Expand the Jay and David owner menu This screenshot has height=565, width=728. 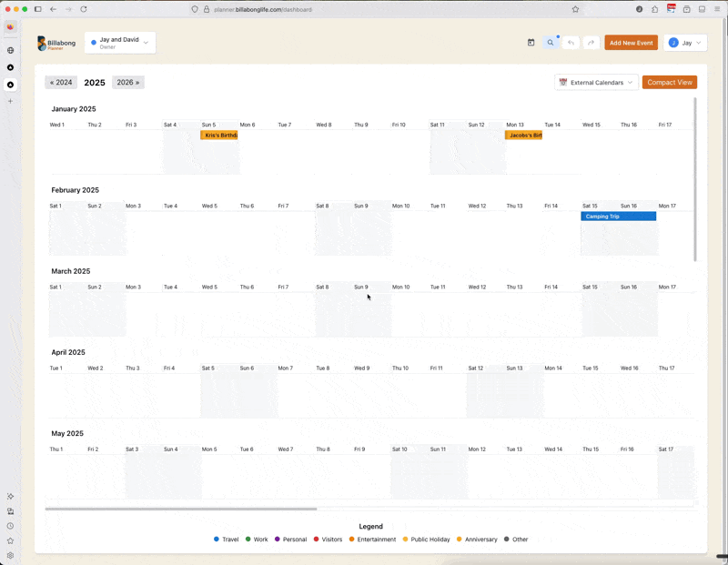[x=119, y=41]
